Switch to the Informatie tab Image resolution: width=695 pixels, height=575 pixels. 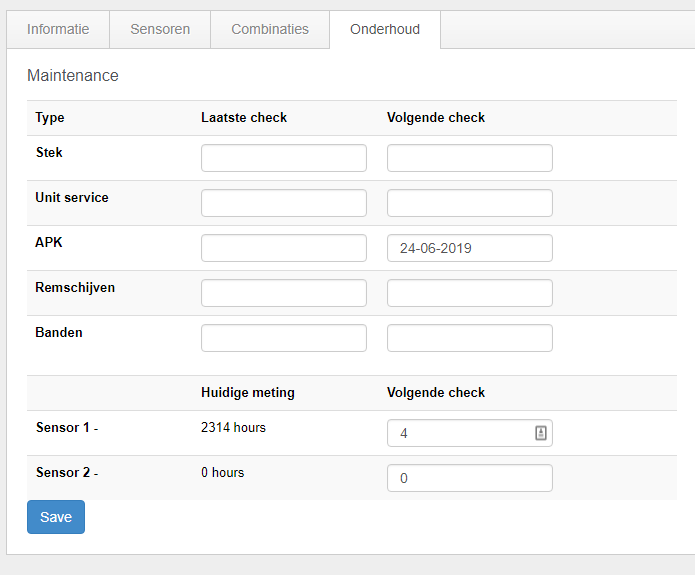[58, 29]
